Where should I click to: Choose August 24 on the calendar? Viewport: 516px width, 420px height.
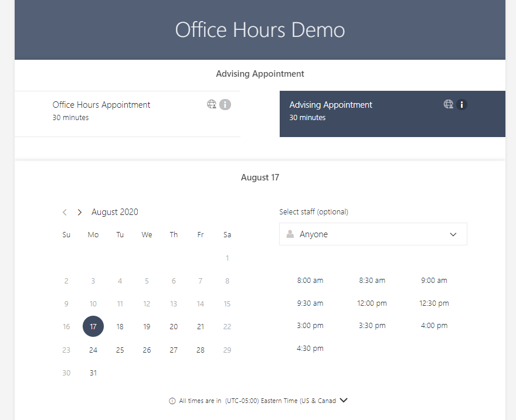tap(93, 350)
